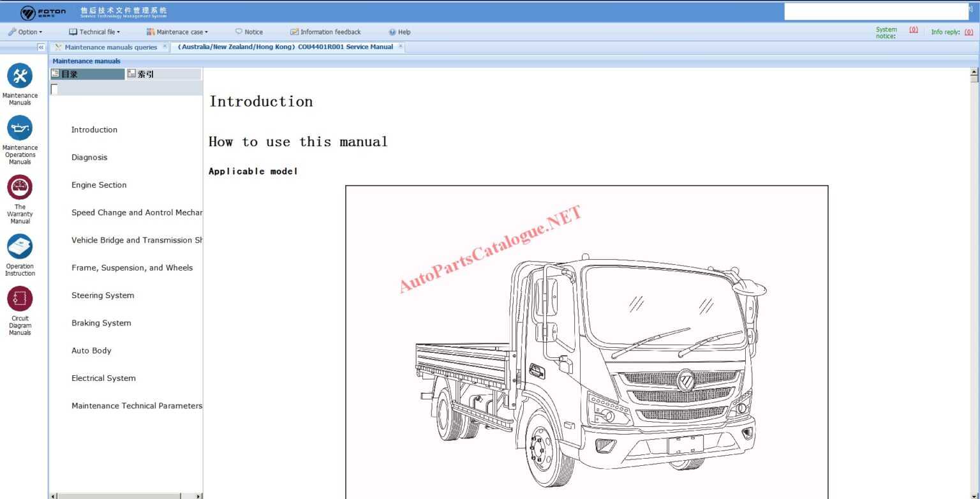The image size is (980, 499).
Task: Open the Help toolbar icon
Action: 399,31
